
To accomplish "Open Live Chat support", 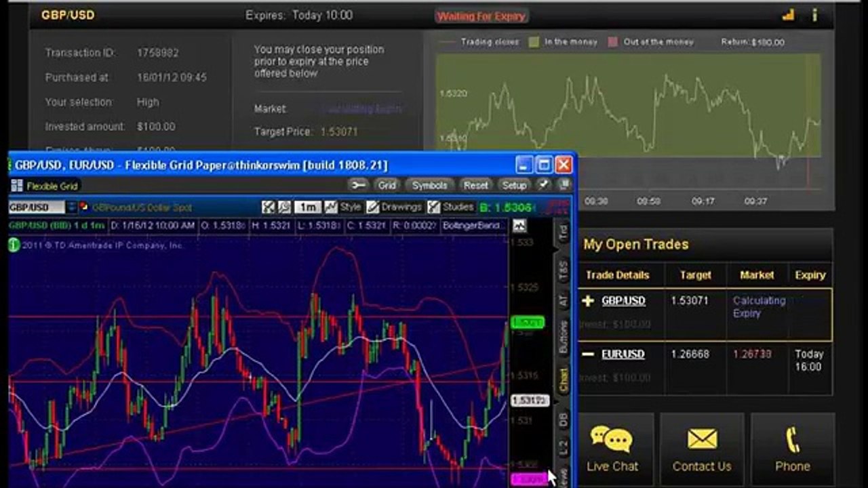I will [x=612, y=448].
